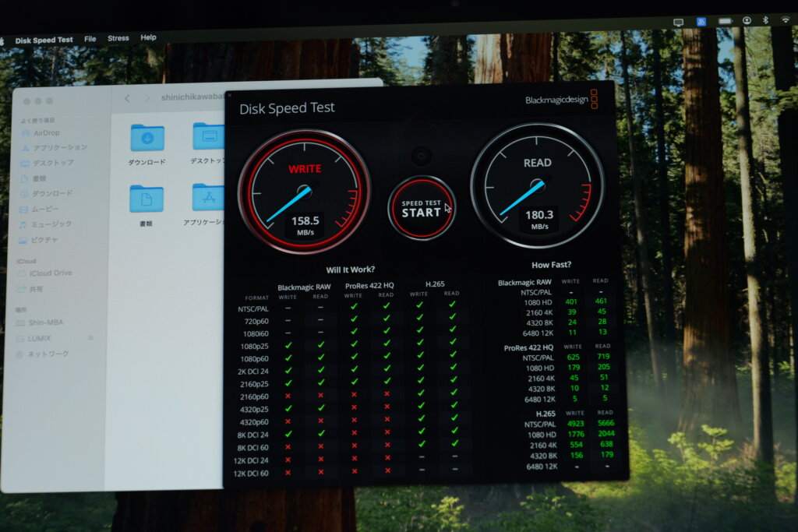Click the write speed value 158.5
The width and height of the screenshot is (798, 532).
(305, 220)
